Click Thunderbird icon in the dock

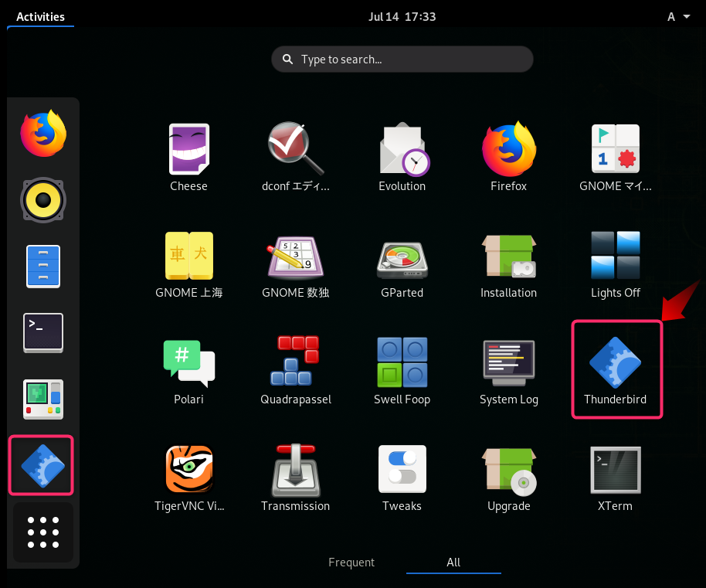pyautogui.click(x=42, y=466)
